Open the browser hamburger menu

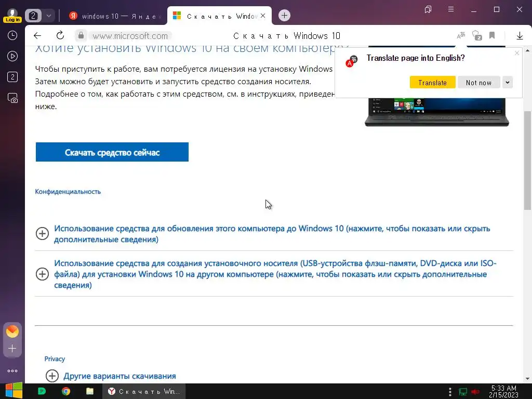click(x=451, y=9)
